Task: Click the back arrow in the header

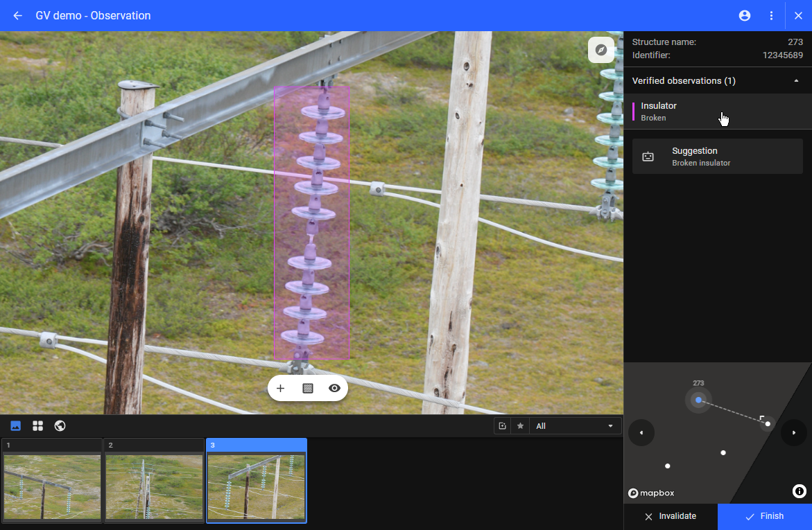Action: click(18, 15)
